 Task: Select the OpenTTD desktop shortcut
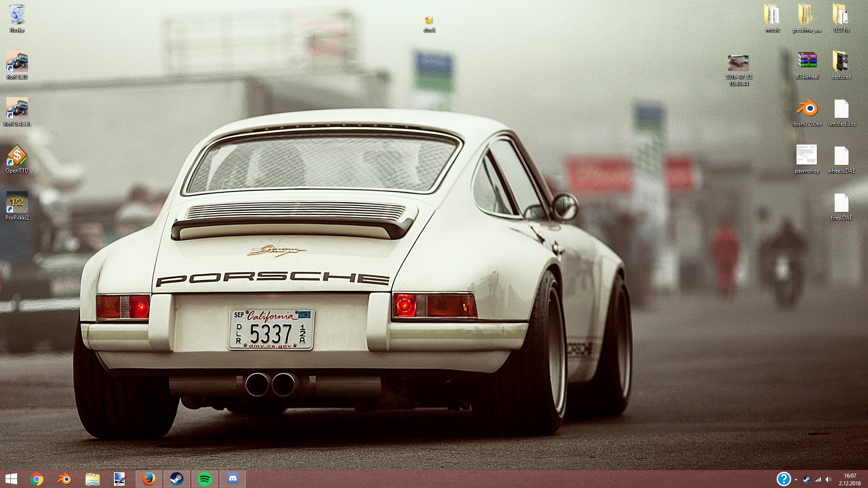tap(17, 159)
